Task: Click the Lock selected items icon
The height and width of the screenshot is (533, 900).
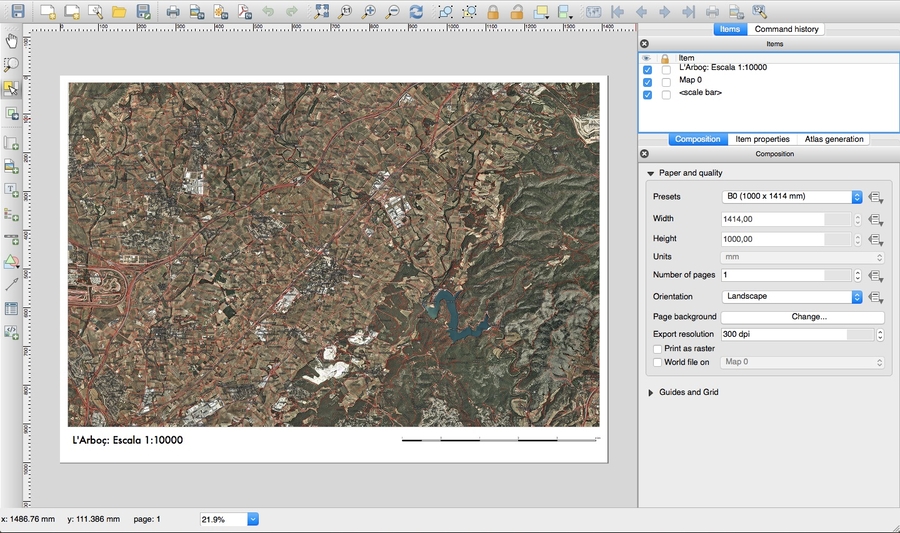Action: (492, 12)
